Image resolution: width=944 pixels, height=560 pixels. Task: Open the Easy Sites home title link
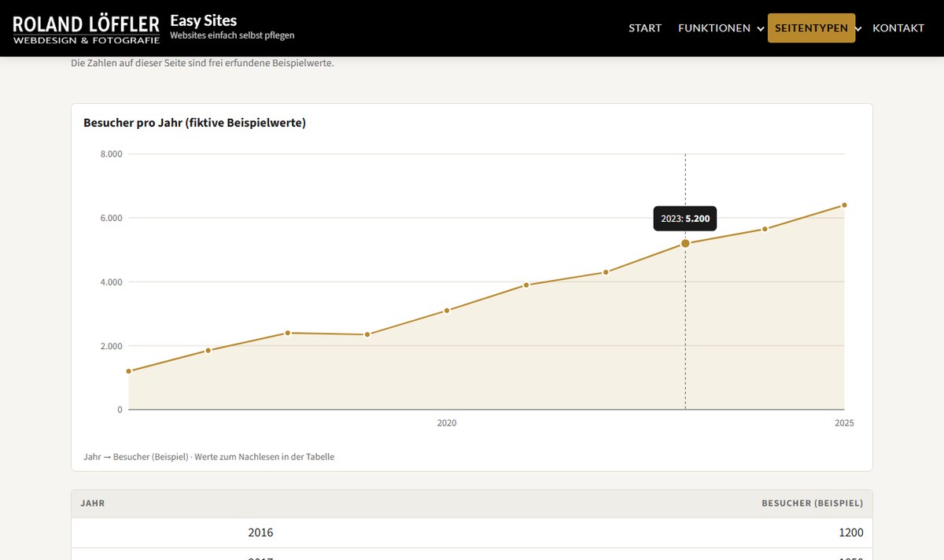[203, 20]
